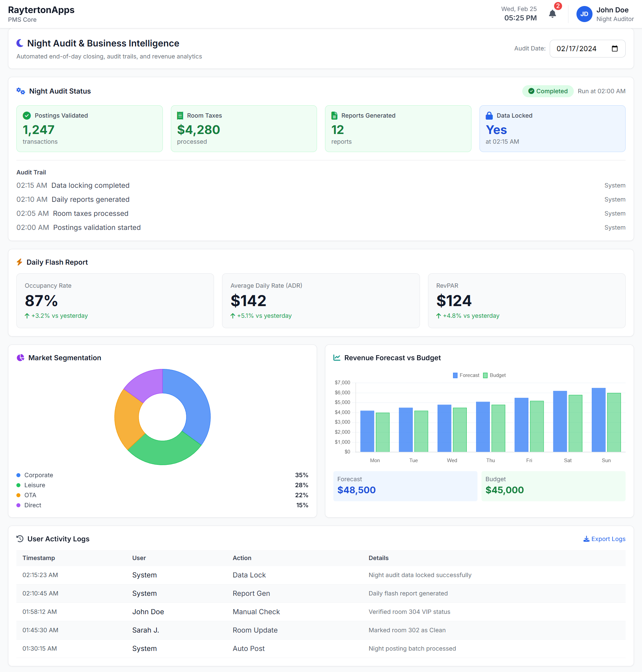The width and height of the screenshot is (642, 672).
Task: Click the Completed status badge
Action: coord(548,91)
